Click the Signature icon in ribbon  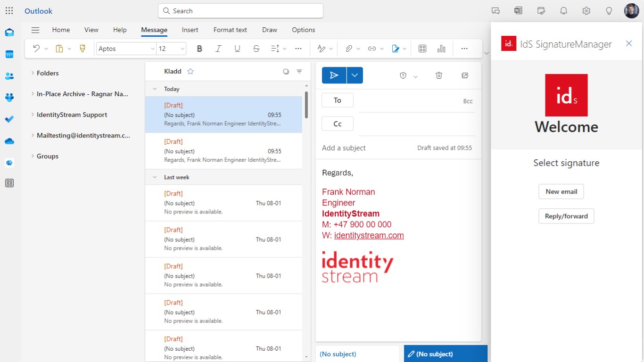click(396, 49)
